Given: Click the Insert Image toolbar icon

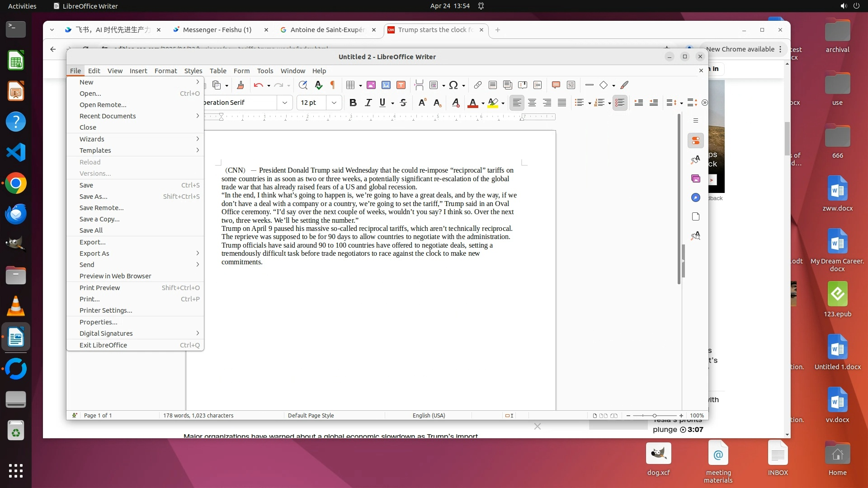Looking at the screenshot, I should [x=371, y=85].
